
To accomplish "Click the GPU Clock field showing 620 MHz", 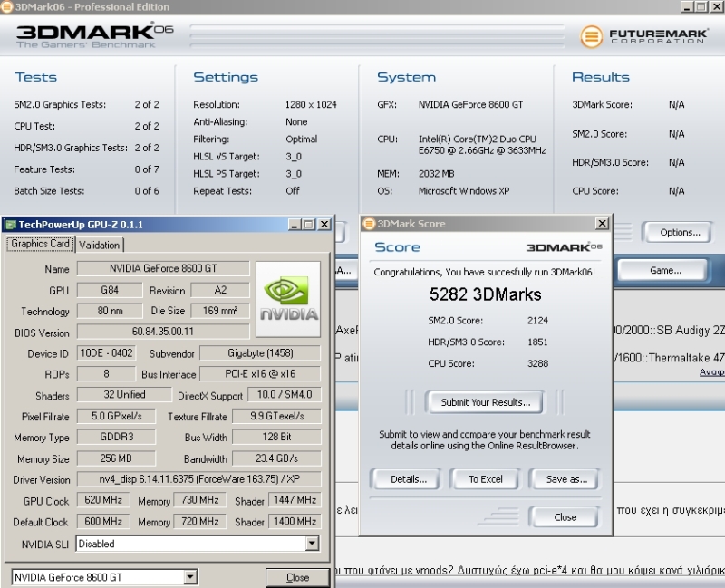I will (103, 500).
